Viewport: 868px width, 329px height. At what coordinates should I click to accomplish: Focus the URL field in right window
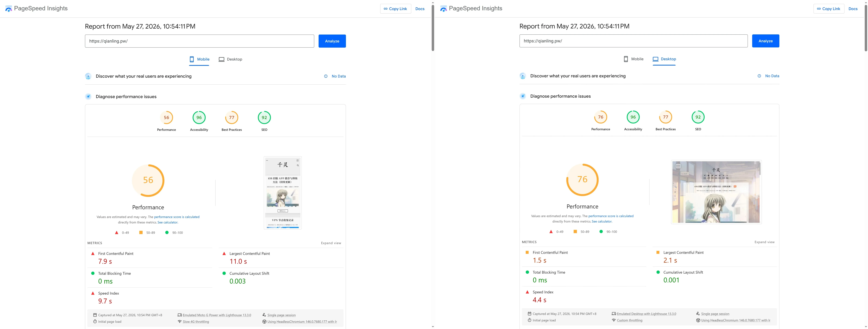coord(634,41)
